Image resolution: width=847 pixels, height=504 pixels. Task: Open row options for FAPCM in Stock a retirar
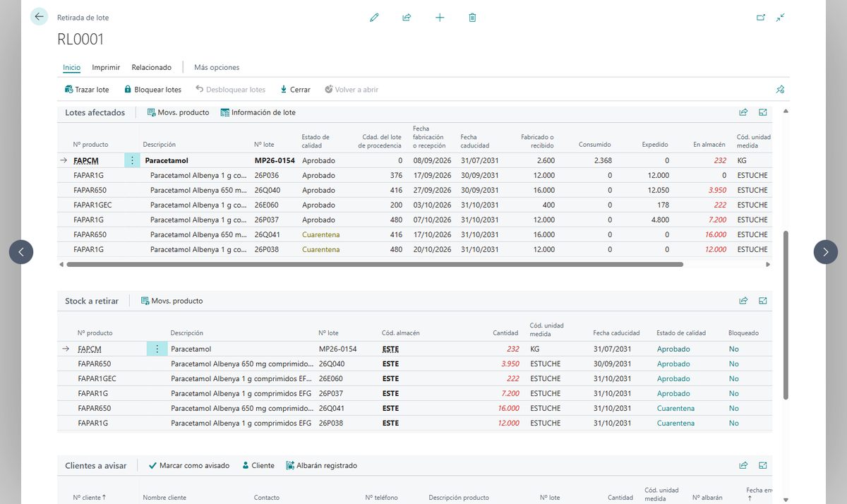point(157,349)
